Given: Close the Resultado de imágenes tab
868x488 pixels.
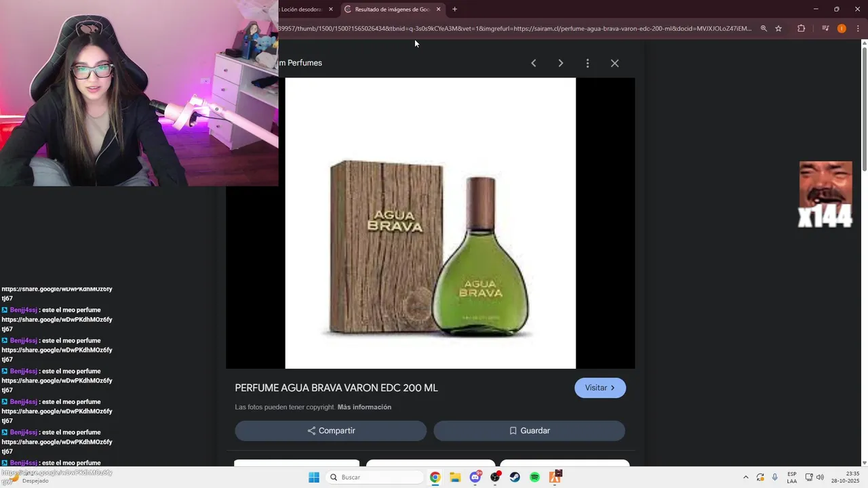Looking at the screenshot, I should tap(439, 9).
